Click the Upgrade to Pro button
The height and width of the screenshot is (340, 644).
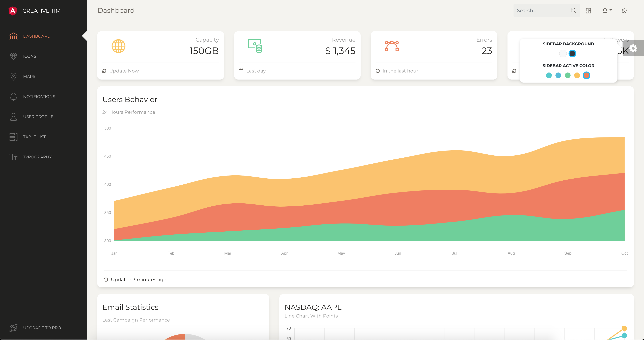pyautogui.click(x=42, y=328)
